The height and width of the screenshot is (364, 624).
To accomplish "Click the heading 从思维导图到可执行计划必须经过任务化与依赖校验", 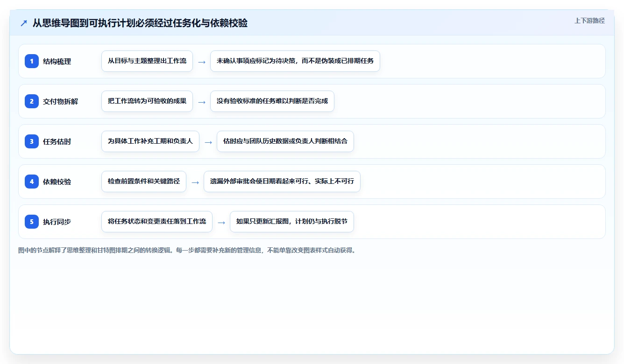I will (140, 23).
